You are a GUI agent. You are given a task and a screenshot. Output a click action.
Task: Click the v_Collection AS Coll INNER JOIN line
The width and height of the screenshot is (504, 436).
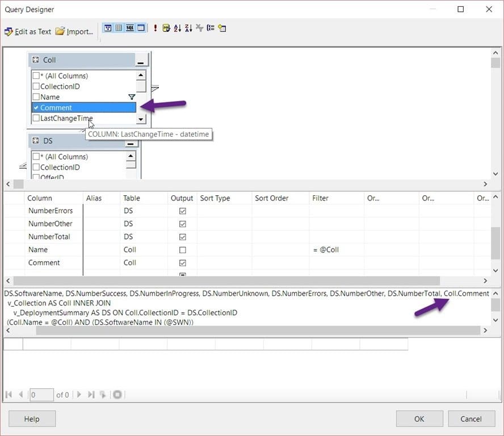59,303
